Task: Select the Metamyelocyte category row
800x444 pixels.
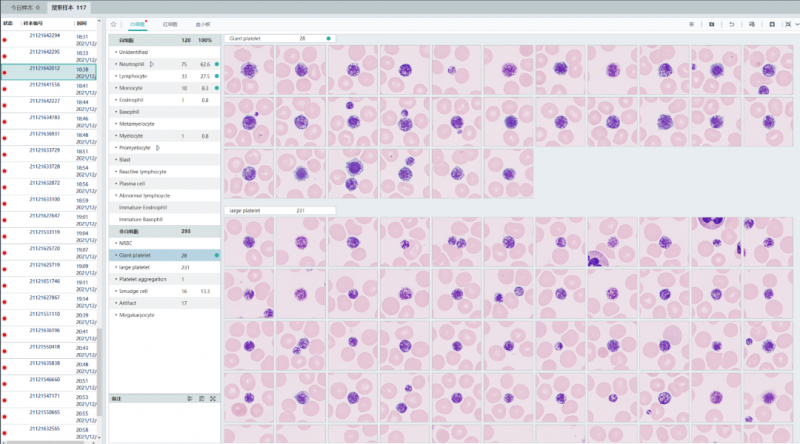Action: point(164,124)
